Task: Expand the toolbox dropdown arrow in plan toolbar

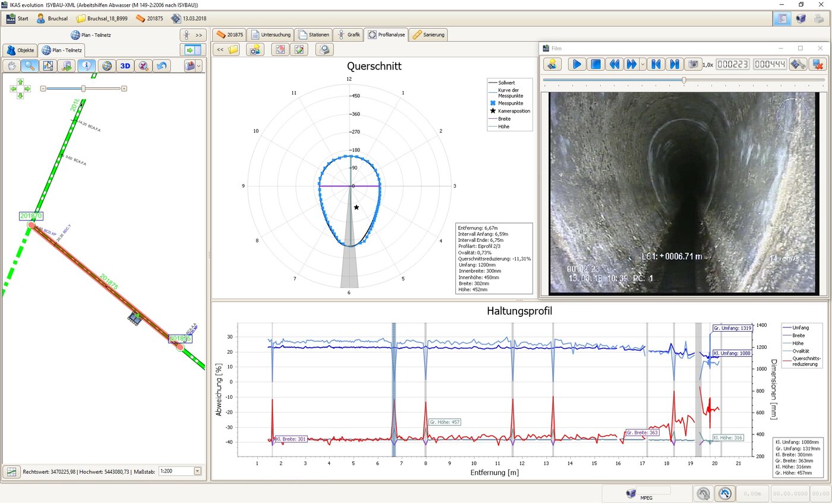Action: coord(198,66)
